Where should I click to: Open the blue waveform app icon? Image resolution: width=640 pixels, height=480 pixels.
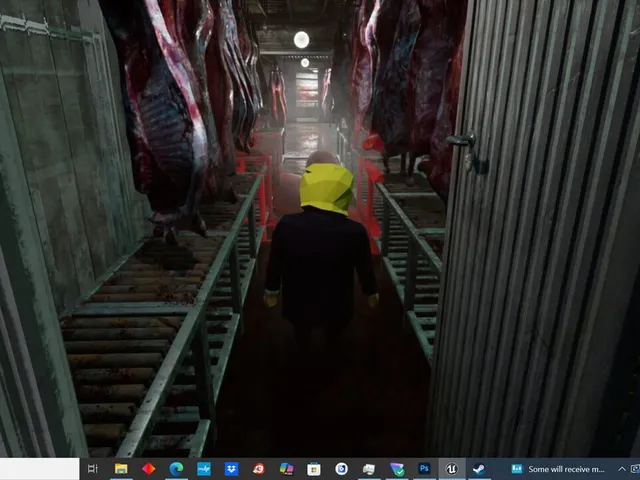click(x=204, y=469)
